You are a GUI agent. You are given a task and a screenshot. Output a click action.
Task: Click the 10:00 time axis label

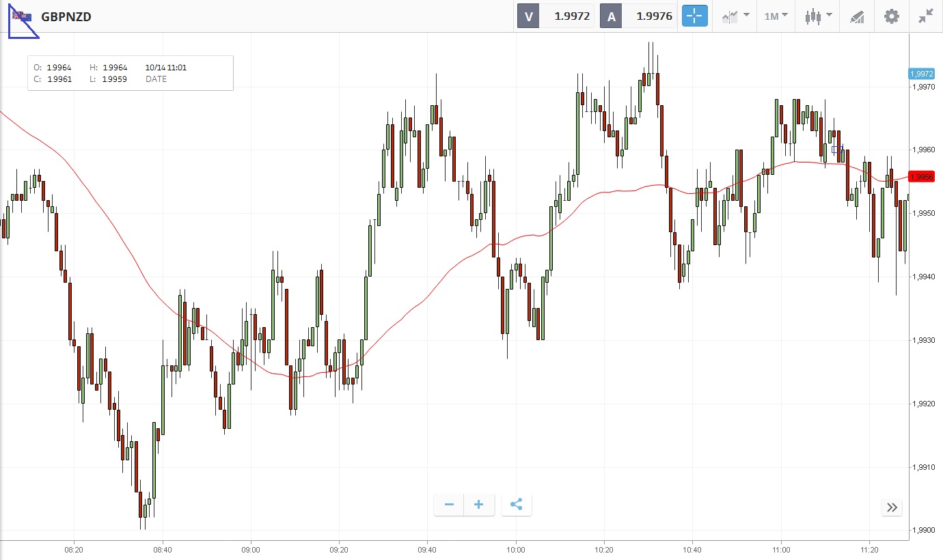(x=516, y=549)
